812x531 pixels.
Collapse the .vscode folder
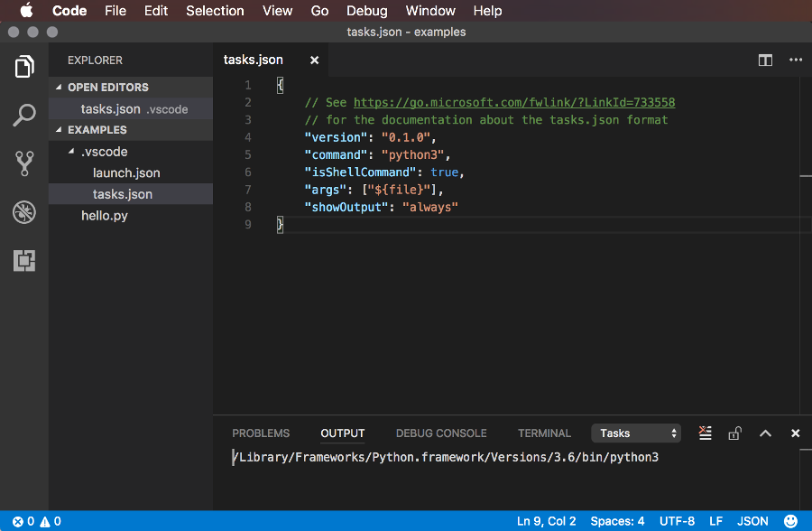coord(104,152)
